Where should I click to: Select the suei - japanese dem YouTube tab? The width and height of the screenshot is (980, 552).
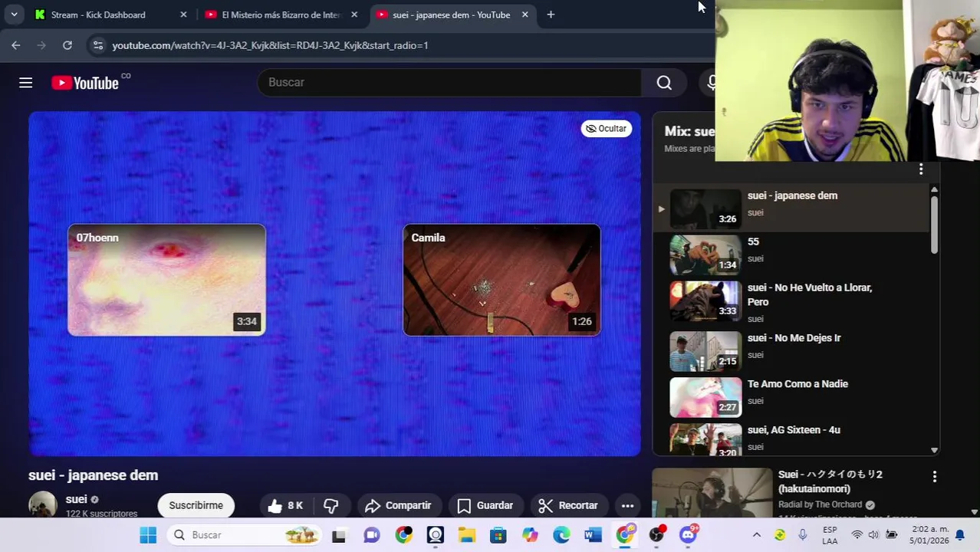[x=451, y=15]
